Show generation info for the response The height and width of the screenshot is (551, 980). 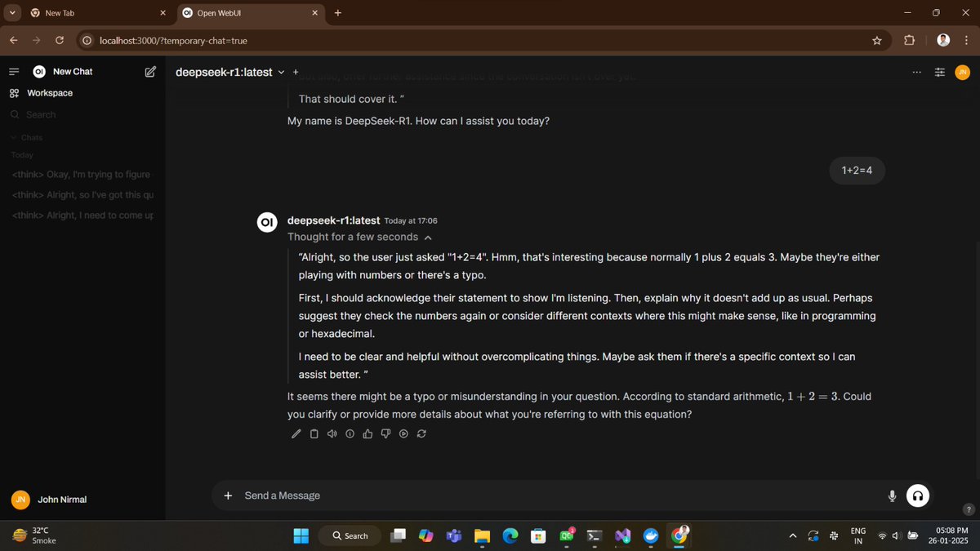tap(350, 433)
